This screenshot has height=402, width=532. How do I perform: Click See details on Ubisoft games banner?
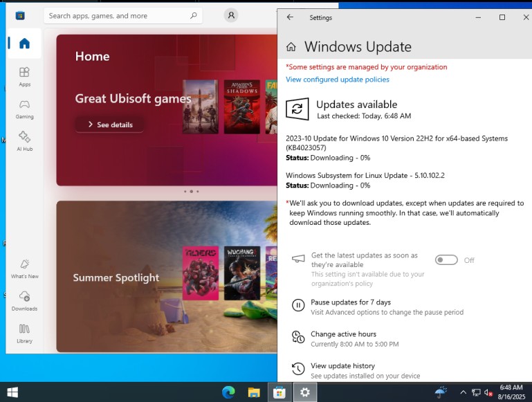(109, 125)
